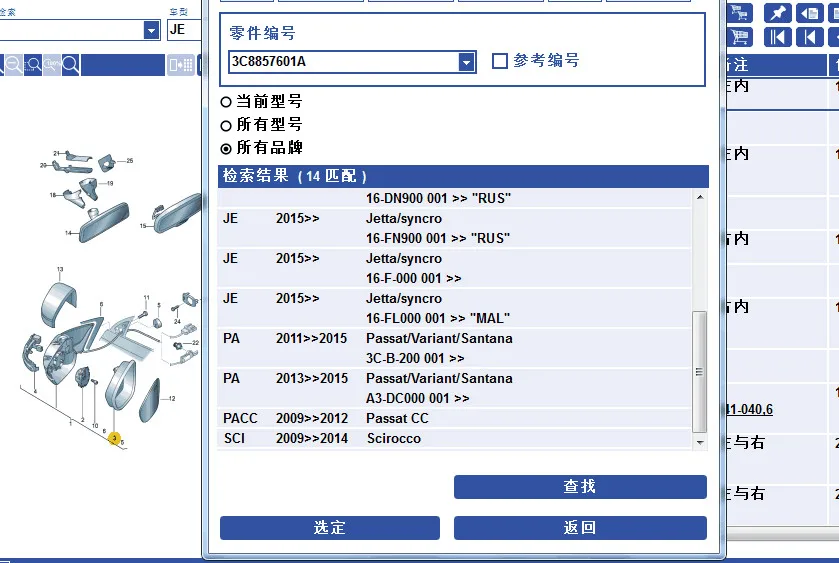
Task: Jump to first with double-bar arrow icon
Action: (777, 37)
